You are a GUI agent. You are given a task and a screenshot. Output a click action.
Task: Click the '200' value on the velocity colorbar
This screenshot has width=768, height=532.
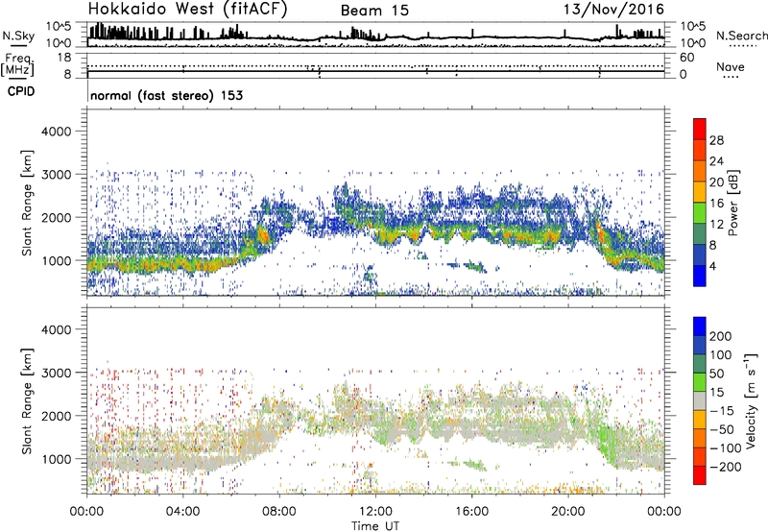(x=720, y=336)
